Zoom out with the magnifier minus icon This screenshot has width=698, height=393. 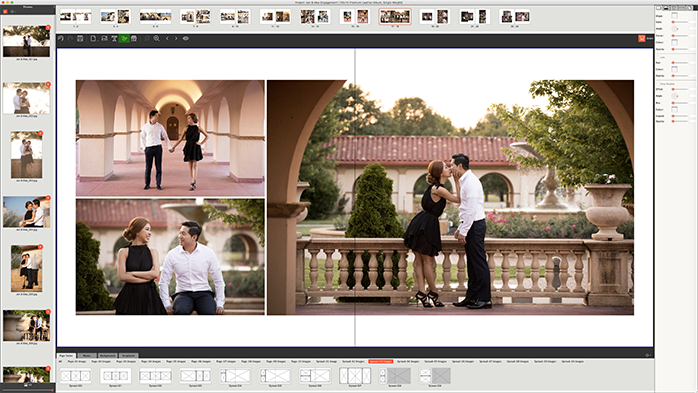coord(146,39)
